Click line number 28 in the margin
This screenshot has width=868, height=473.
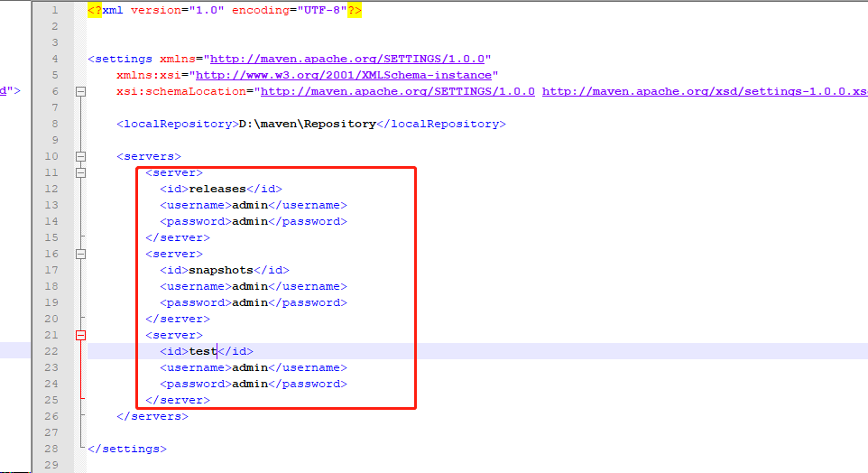coord(51,449)
